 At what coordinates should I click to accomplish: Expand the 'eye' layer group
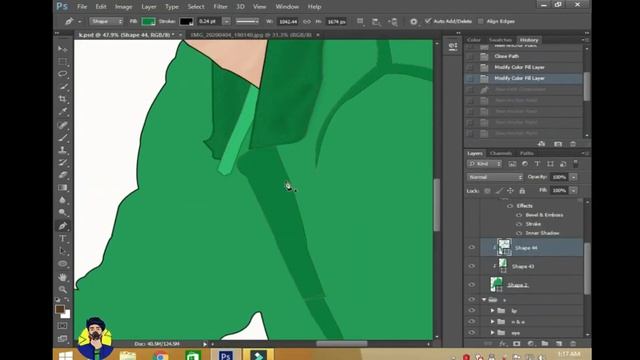coord(492,333)
